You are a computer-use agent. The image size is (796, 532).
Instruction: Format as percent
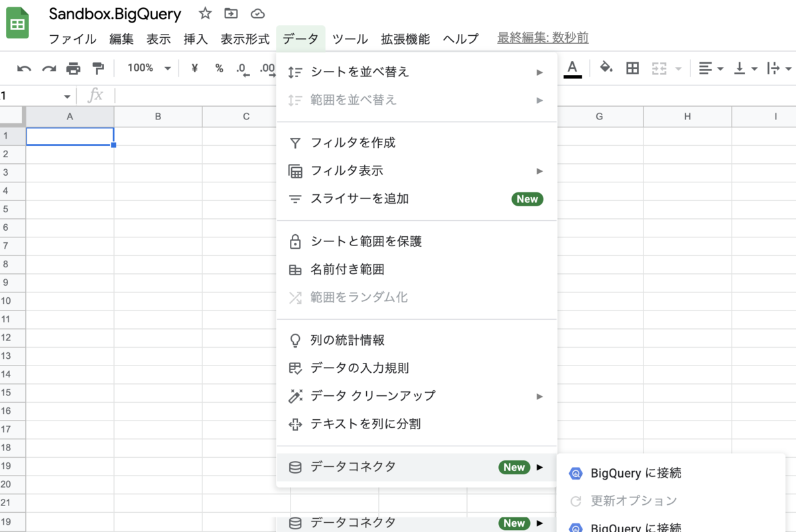(219, 68)
